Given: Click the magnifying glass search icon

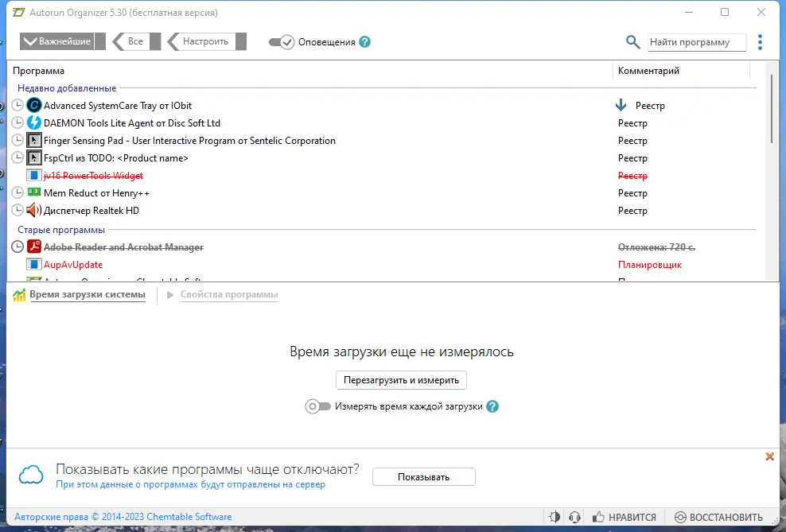Looking at the screenshot, I should pyautogui.click(x=632, y=42).
